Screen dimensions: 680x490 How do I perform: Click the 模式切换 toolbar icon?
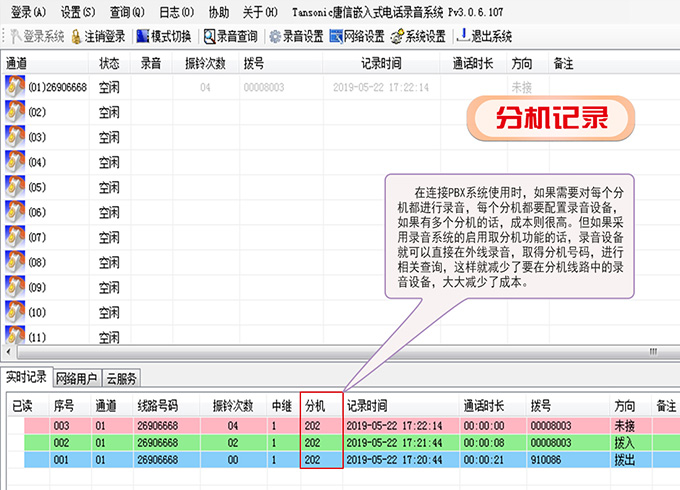click(142, 37)
